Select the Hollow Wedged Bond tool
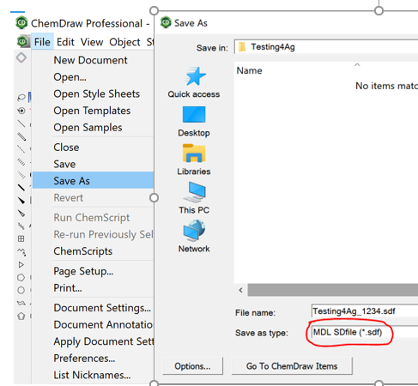Screen dimensions: 418x386 point(21,213)
